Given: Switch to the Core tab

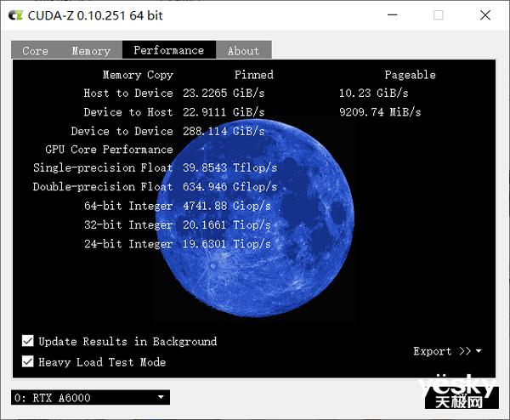Looking at the screenshot, I should [35, 51].
